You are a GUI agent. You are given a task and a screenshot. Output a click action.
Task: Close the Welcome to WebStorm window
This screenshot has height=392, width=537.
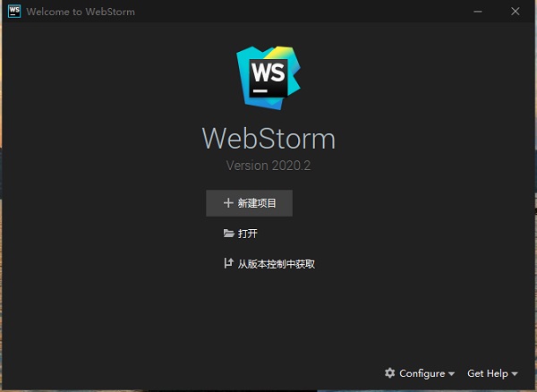pos(516,12)
